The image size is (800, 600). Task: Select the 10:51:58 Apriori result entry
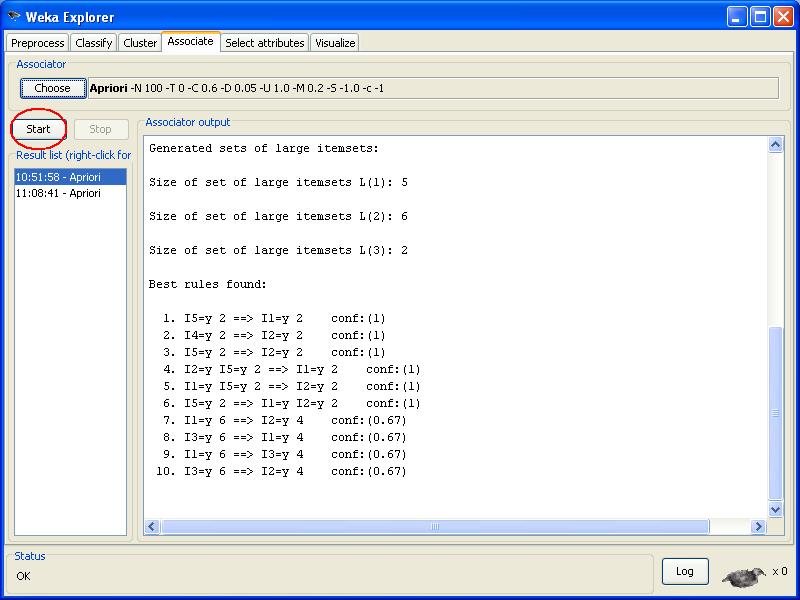click(x=70, y=177)
